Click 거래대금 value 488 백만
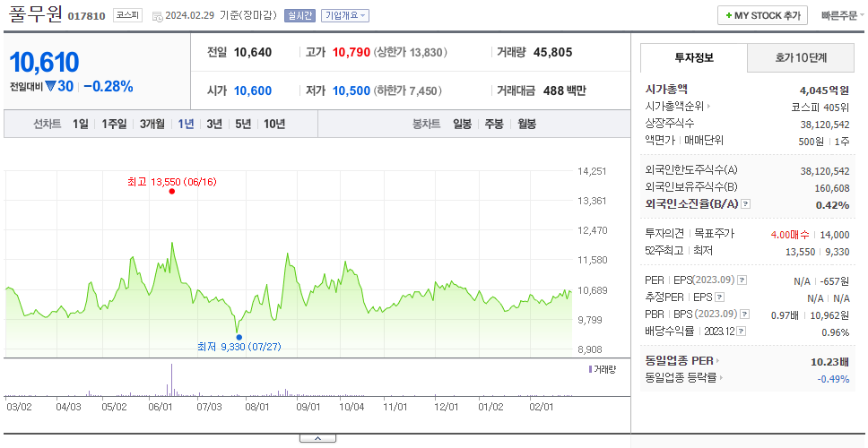 click(565, 90)
